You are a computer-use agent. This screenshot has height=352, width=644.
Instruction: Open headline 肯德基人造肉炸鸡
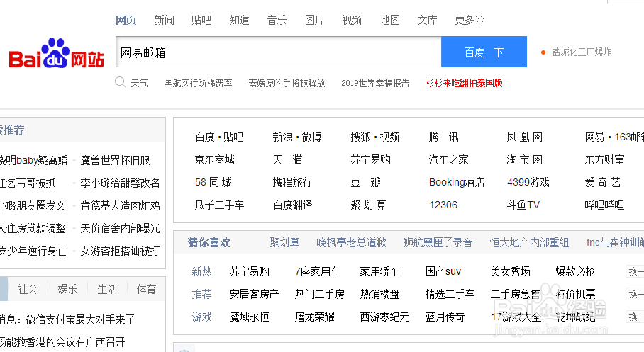tap(120, 205)
